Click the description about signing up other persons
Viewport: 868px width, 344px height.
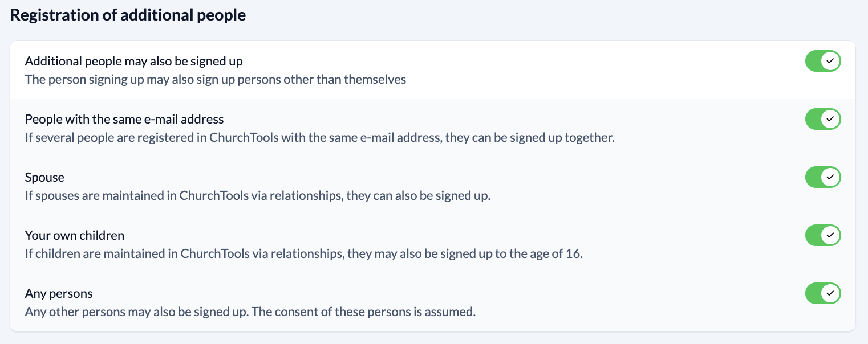pyautogui.click(x=215, y=79)
